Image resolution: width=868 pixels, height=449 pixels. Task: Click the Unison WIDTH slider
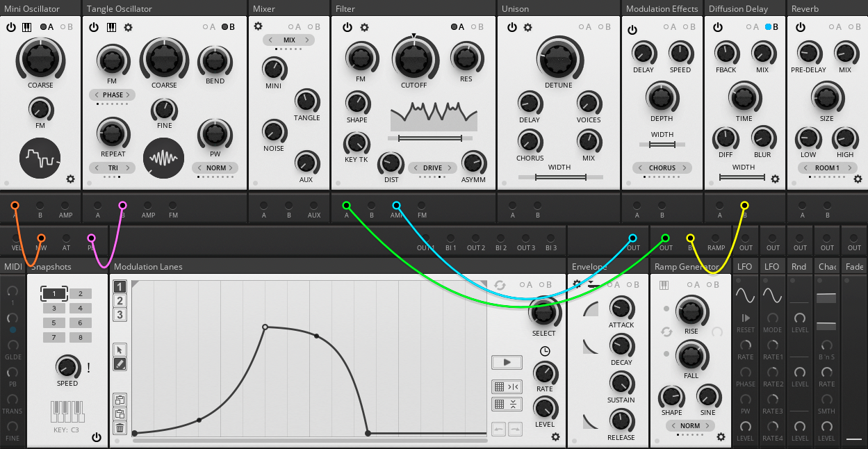click(559, 177)
